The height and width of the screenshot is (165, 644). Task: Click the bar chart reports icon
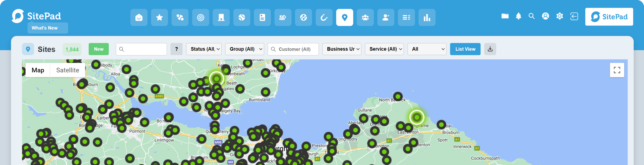pos(427,18)
